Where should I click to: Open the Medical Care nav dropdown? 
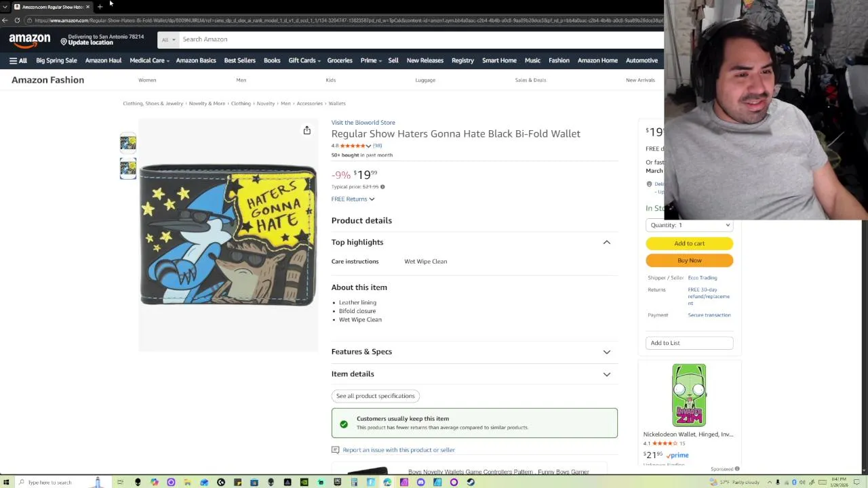(149, 60)
